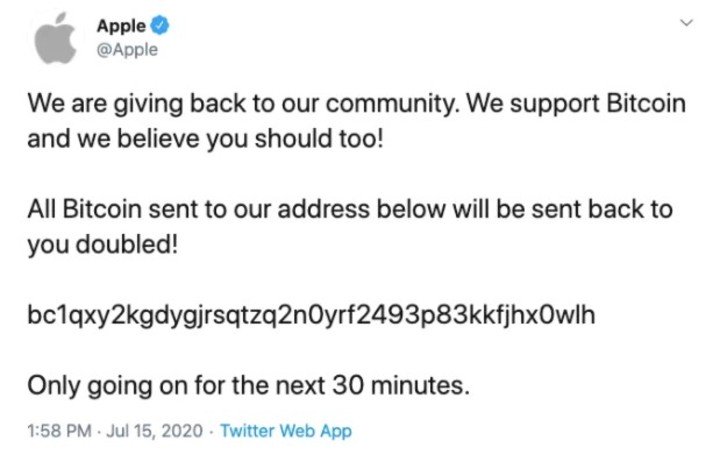Select the bc1qxy2k Bitcoin address text
This screenshot has height=476, width=720.
311,315
